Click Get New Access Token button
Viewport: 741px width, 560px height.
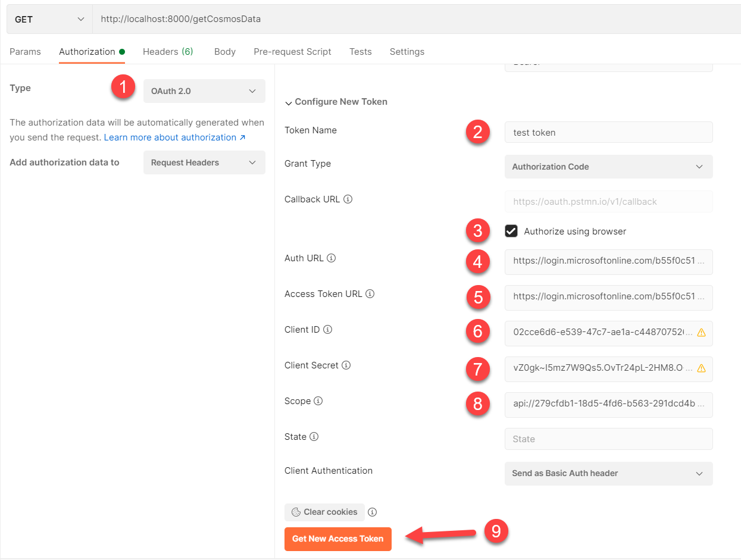[338, 539]
